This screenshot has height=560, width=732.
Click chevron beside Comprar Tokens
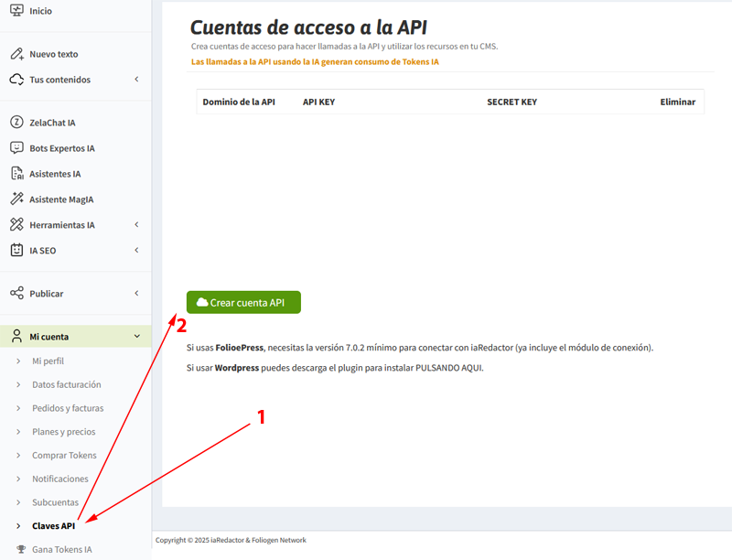click(x=18, y=456)
